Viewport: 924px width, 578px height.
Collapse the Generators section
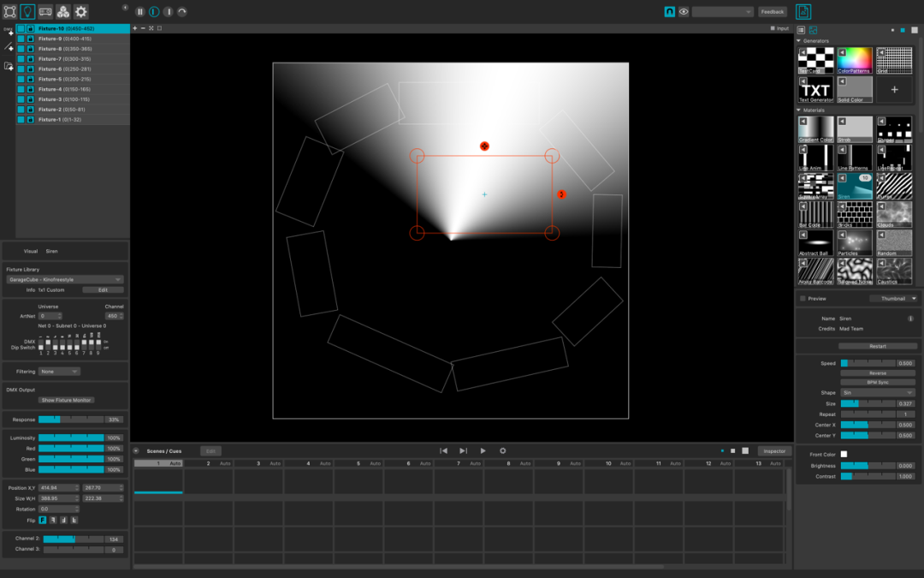(x=799, y=40)
